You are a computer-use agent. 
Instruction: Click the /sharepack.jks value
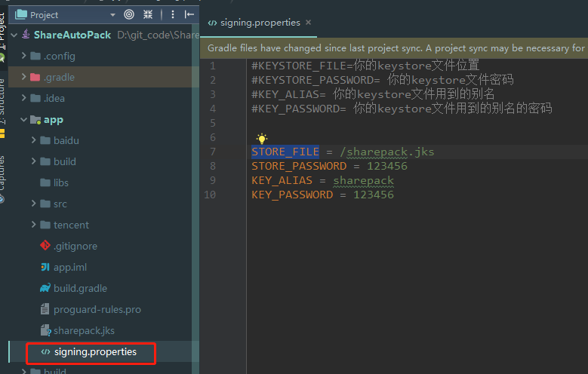386,152
